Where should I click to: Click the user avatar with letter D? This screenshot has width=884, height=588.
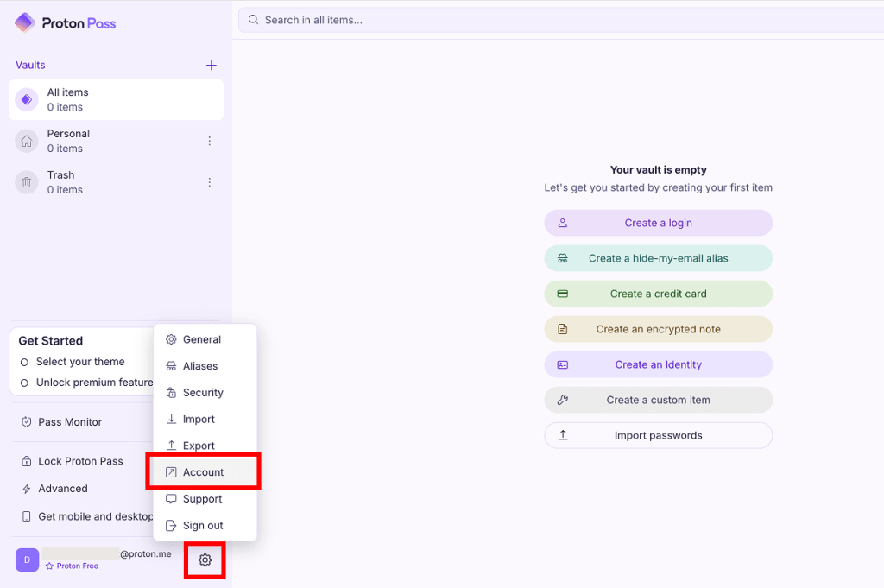27,560
